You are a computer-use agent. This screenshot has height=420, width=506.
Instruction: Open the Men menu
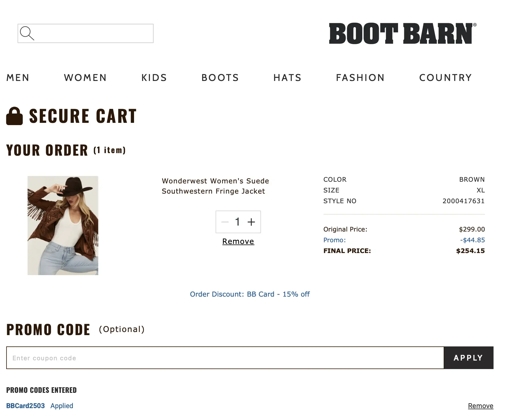tap(18, 78)
